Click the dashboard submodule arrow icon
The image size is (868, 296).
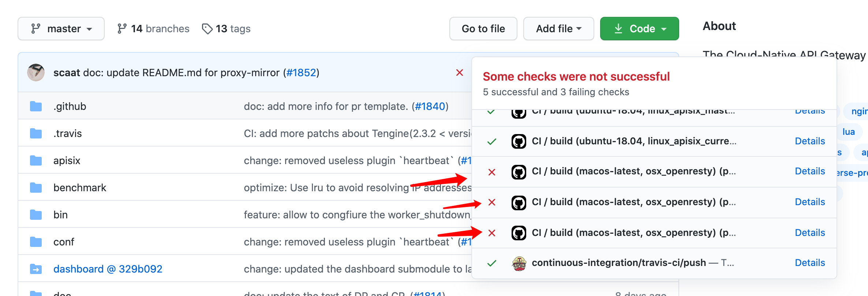[x=35, y=269]
